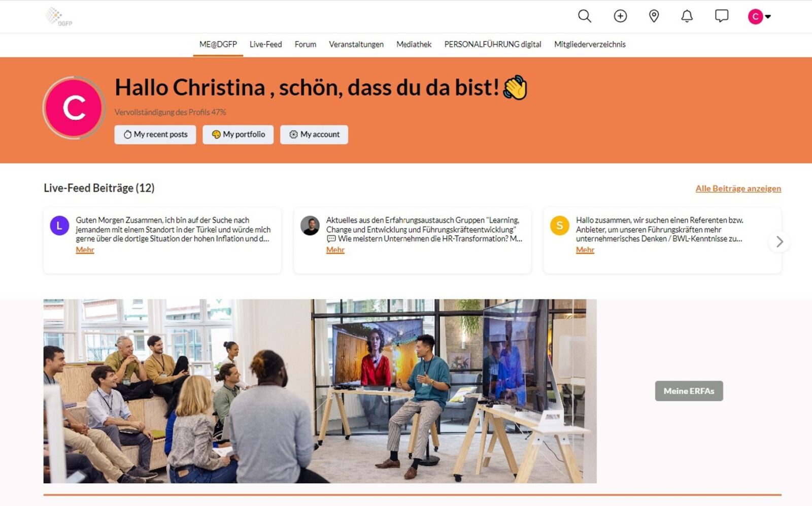812x506 pixels.
Task: Click Alle Beiträge anzeigen link
Action: coord(738,188)
